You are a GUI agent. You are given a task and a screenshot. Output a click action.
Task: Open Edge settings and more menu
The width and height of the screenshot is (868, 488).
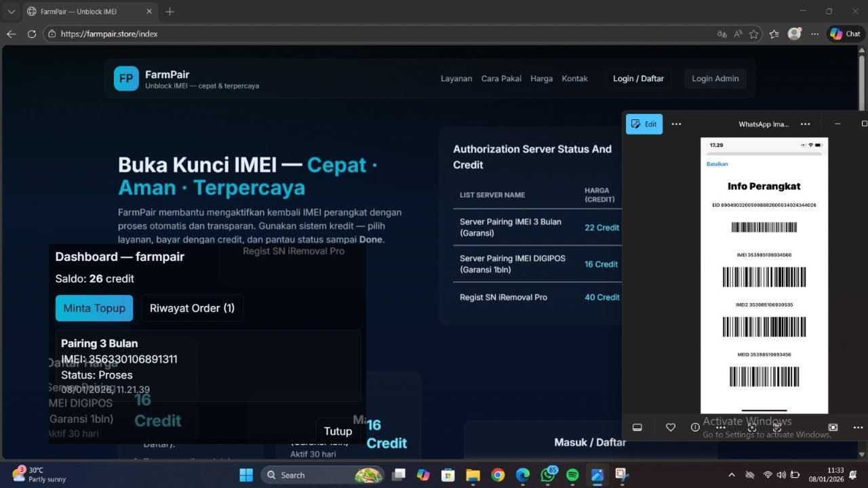(x=814, y=34)
